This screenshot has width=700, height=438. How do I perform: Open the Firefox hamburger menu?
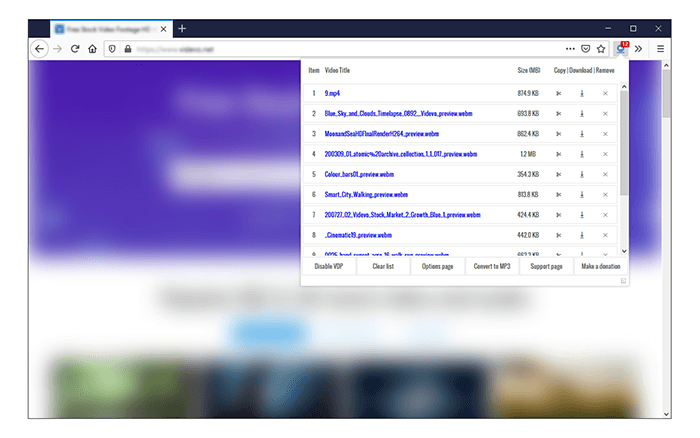pos(660,49)
